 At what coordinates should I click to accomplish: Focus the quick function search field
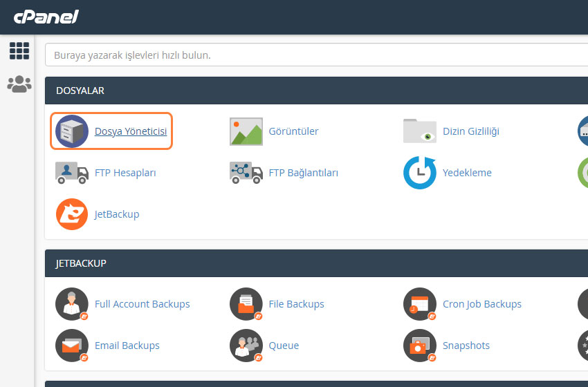[x=317, y=55]
